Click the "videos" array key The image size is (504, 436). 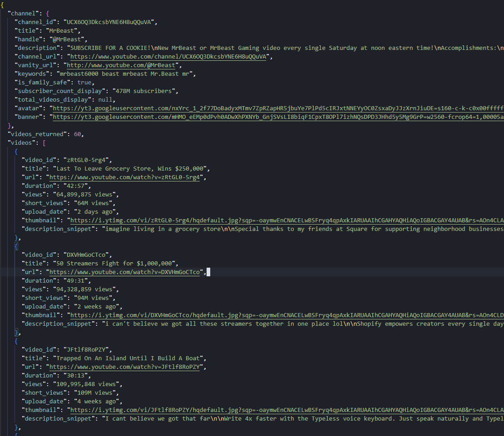tap(21, 142)
